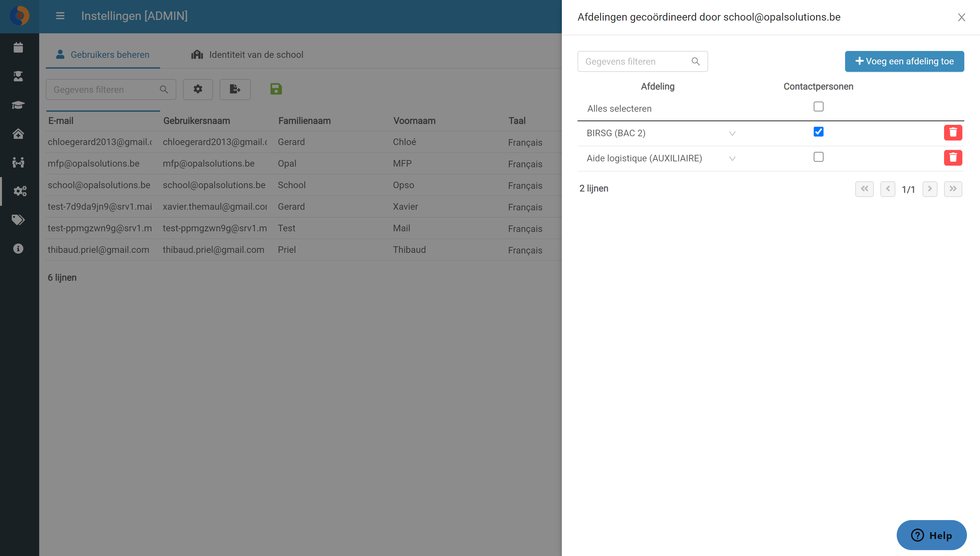
Task: Click first name Xavier cell
Action: [405, 206]
